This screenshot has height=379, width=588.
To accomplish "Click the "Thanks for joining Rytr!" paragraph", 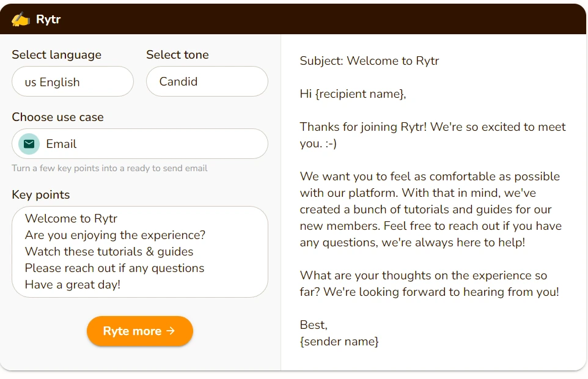I will (x=432, y=134).
